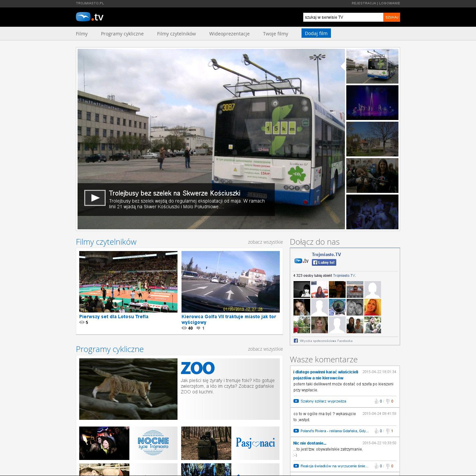Image resolution: width=476 pixels, height=476 pixels.
Task: Select the blue stage dance performance thumbnail
Action: click(372, 103)
